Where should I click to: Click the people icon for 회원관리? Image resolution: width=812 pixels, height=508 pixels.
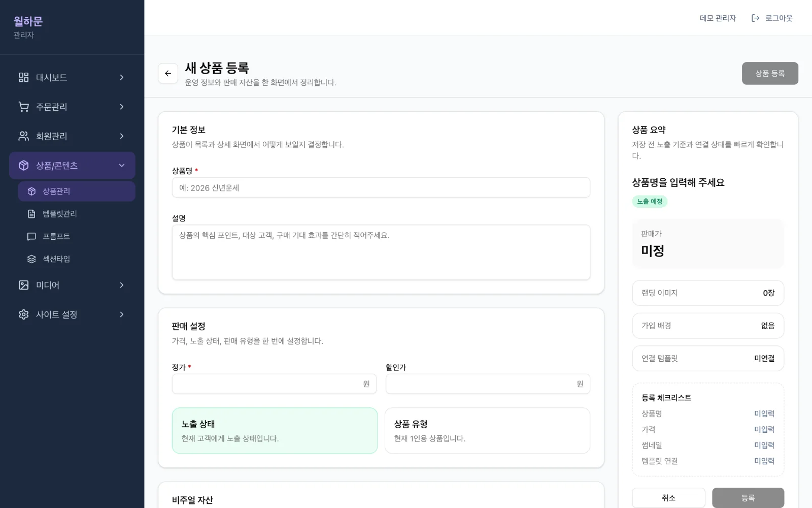(x=23, y=136)
